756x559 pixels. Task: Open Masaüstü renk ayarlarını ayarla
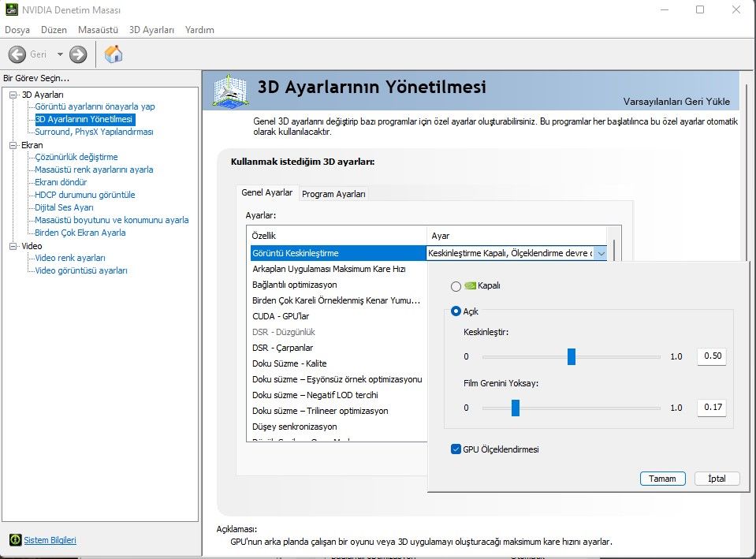click(x=94, y=170)
